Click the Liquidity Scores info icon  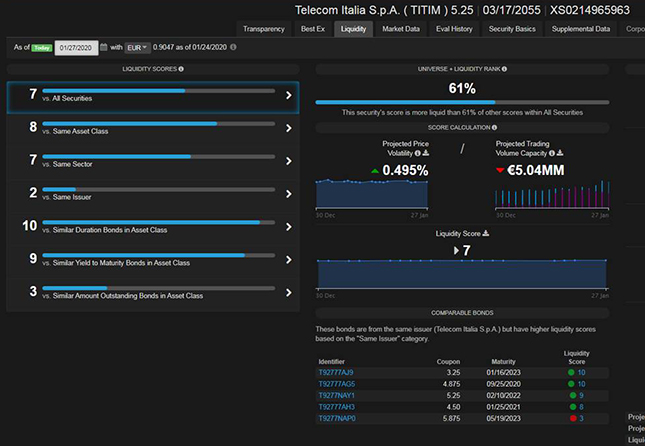(x=181, y=69)
